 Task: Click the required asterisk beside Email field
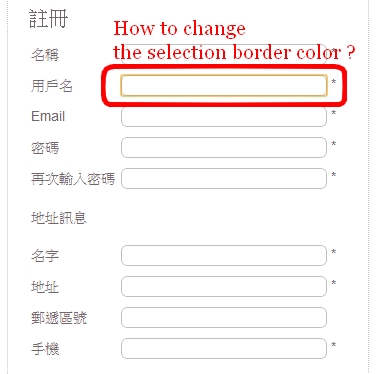333,113
